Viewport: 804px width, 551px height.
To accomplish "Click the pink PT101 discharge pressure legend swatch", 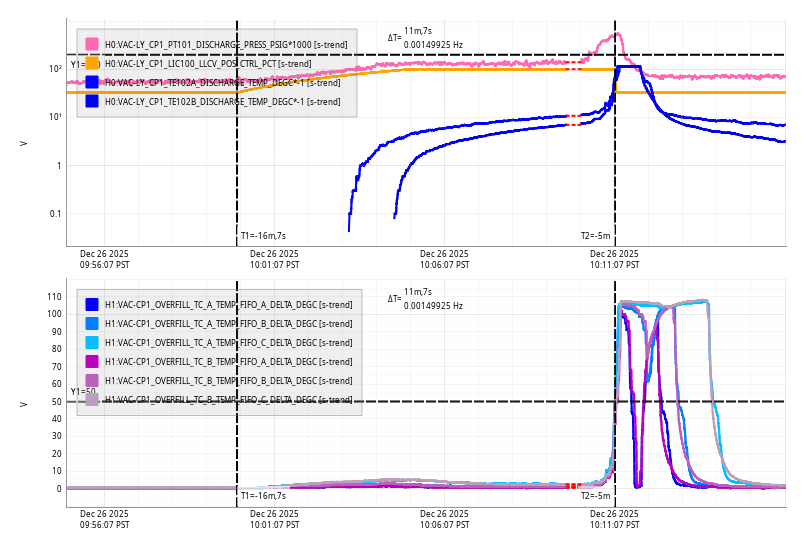I will pyautogui.click(x=92, y=44).
